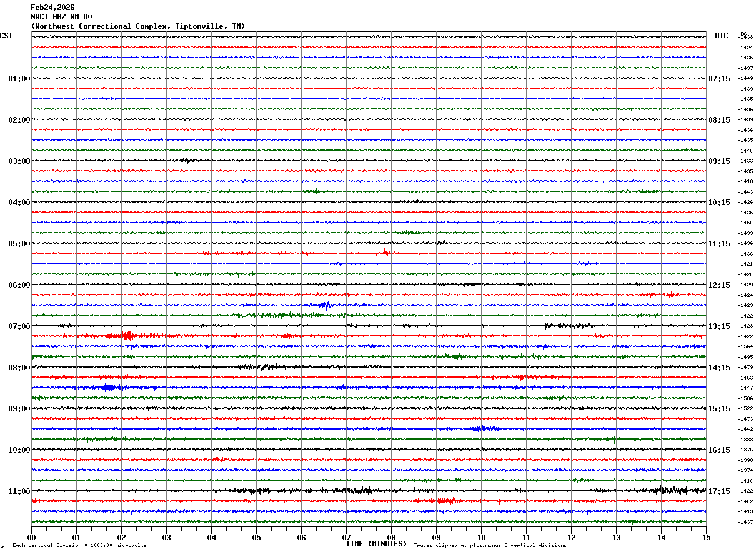
Task: Click minute axis tick label 15
Action: click(x=706, y=537)
